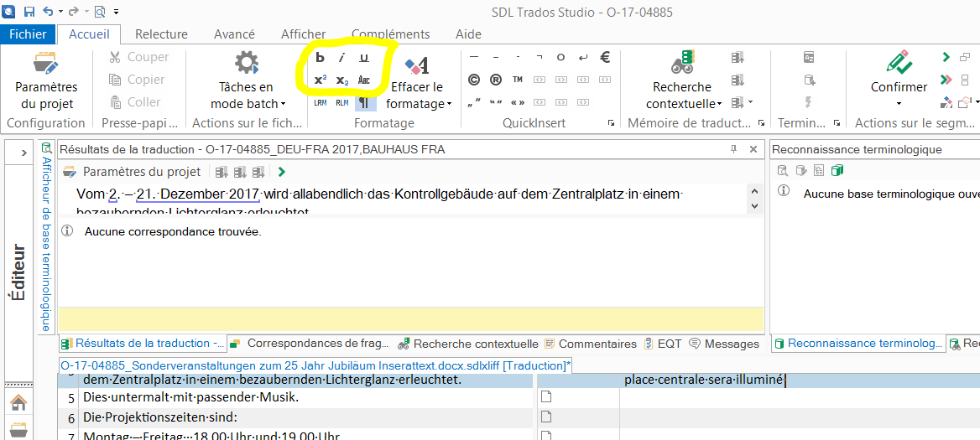Open the Aide ribbon tab

[469, 34]
